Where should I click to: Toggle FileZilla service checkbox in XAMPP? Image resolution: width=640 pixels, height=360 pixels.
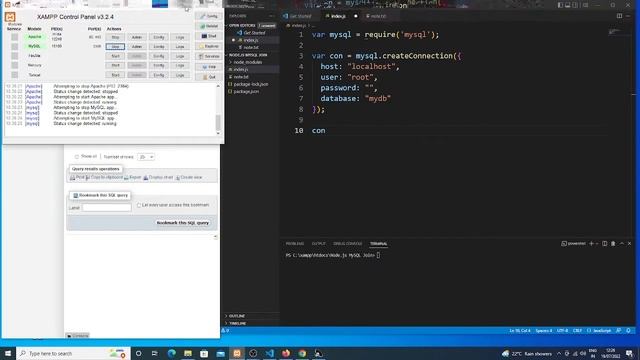[14, 56]
